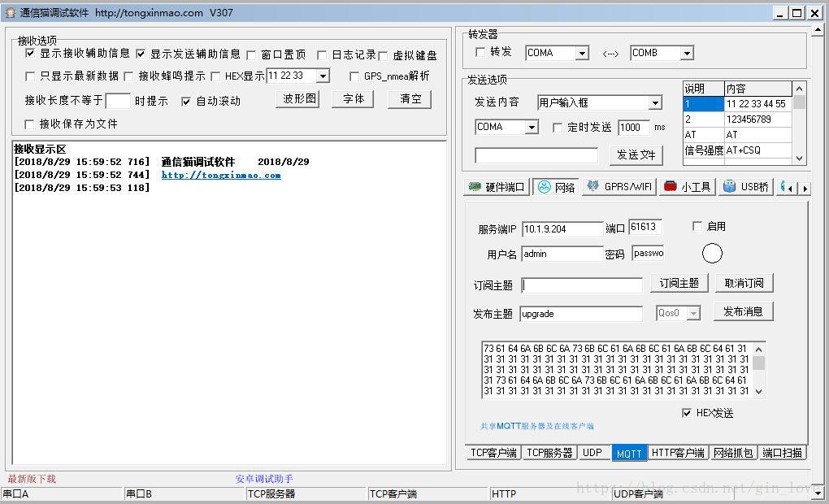The height and width of the screenshot is (504, 829).
Task: Toggle HEX发送 checkbox
Action: [x=686, y=412]
